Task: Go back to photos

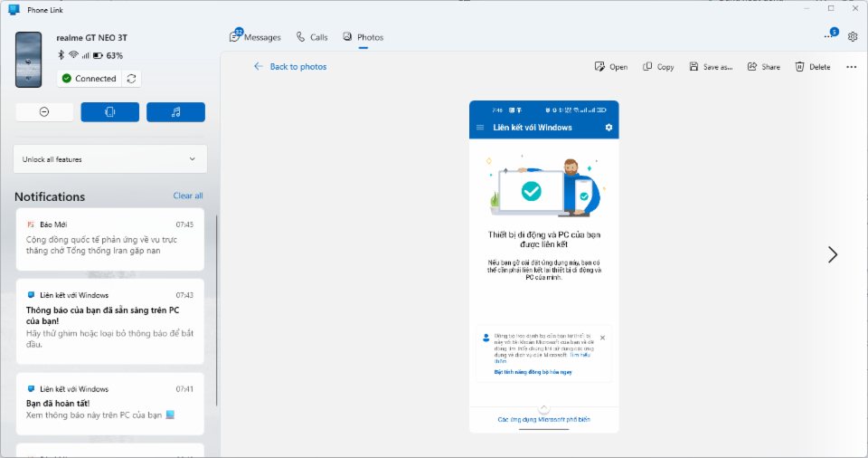Action: [290, 67]
